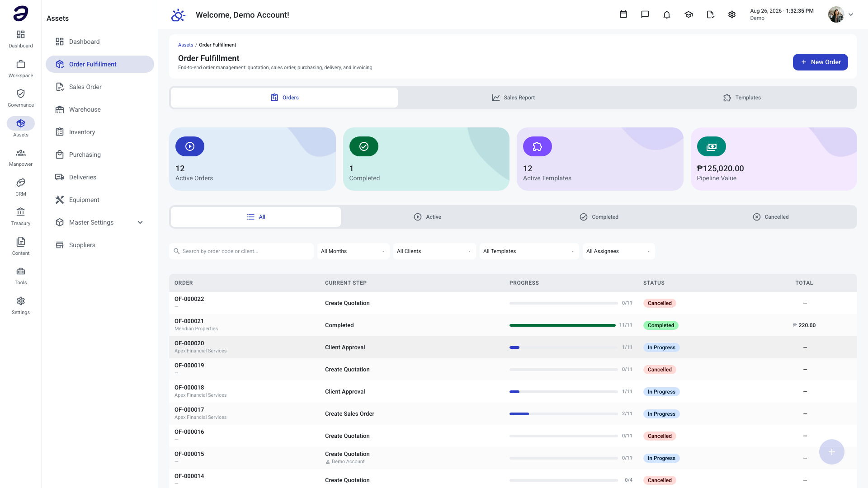868x488 pixels.
Task: Open Suppliers in sidebar
Action: pos(100,245)
